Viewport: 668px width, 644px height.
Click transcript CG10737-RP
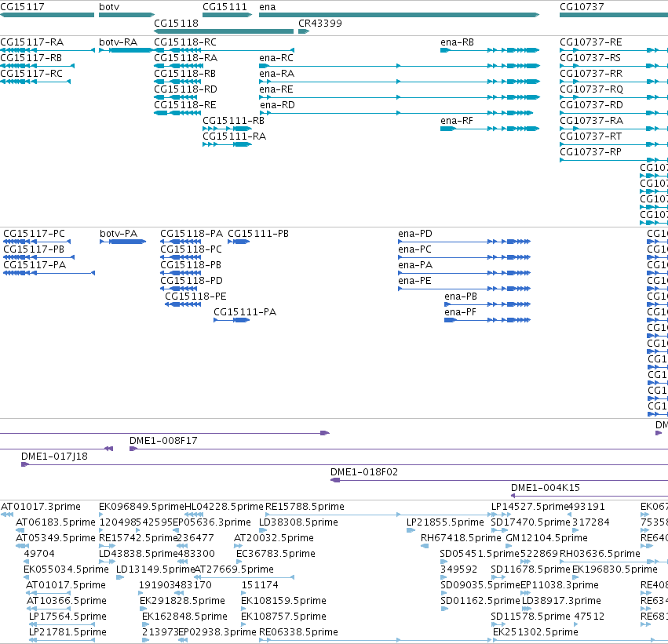coord(614,160)
